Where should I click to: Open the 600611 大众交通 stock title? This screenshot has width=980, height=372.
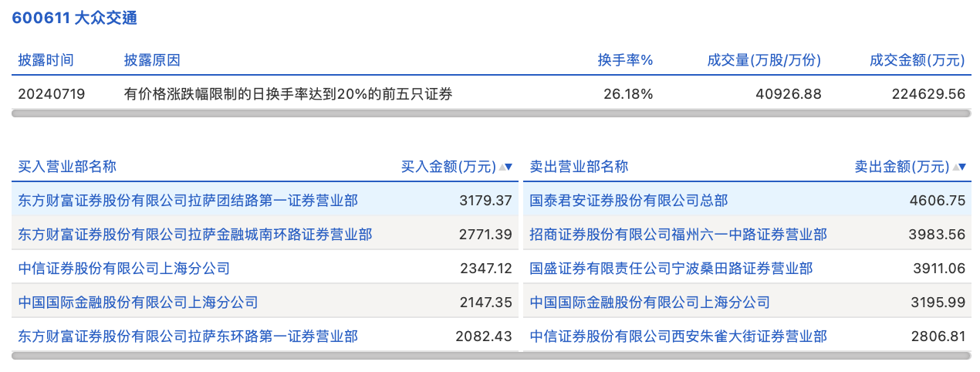pos(74,19)
